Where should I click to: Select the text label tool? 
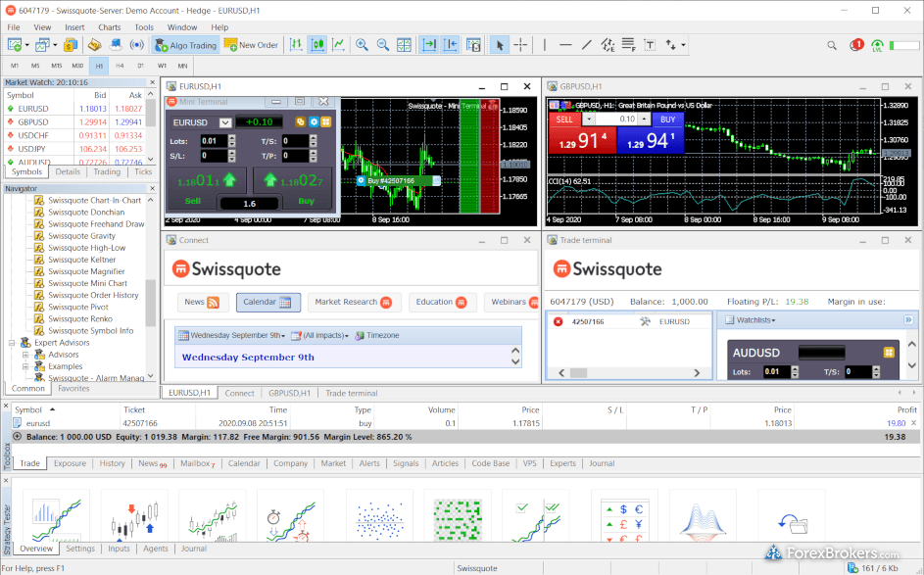pos(650,45)
